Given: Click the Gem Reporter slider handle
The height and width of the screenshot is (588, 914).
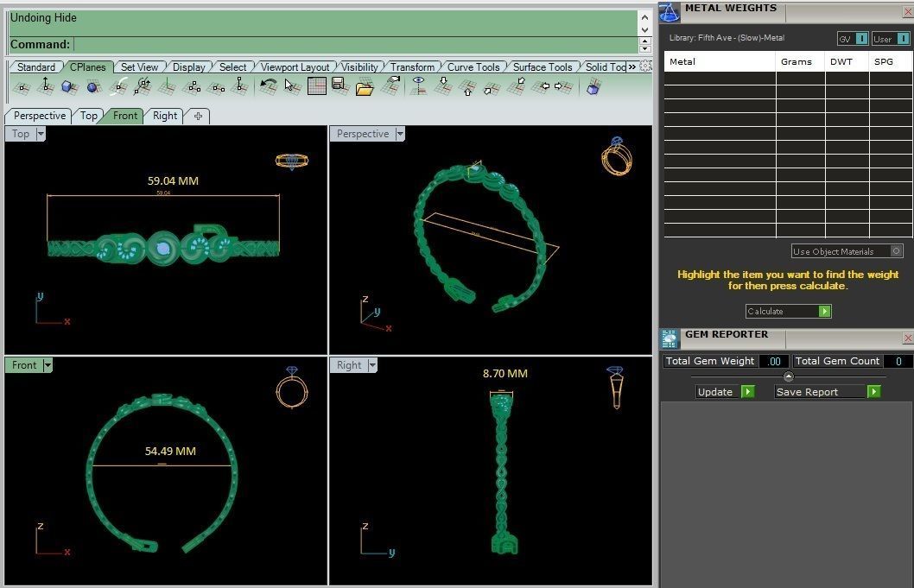Looking at the screenshot, I should (788, 376).
